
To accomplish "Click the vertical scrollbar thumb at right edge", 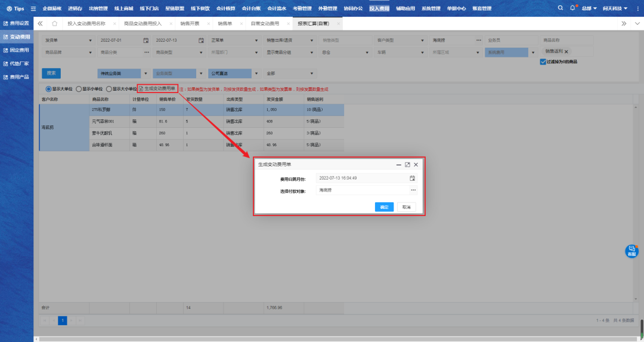I will click(642, 327).
